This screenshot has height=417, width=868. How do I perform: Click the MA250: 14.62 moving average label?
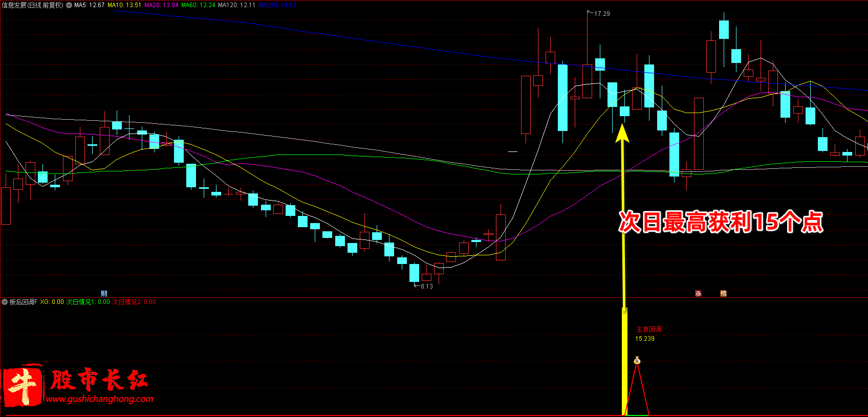(277, 5)
